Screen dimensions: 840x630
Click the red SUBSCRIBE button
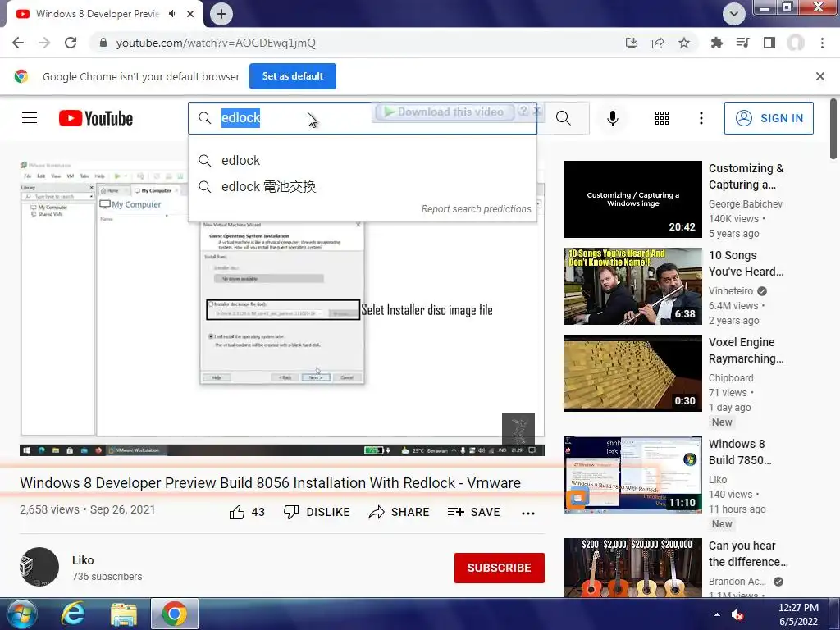[500, 568]
